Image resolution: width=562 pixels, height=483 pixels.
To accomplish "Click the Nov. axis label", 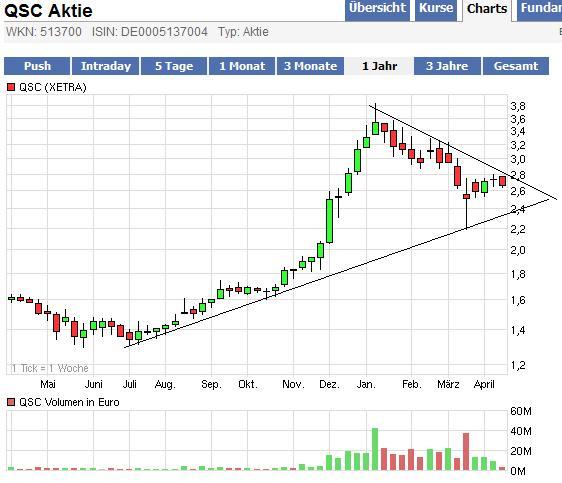I will point(293,384).
